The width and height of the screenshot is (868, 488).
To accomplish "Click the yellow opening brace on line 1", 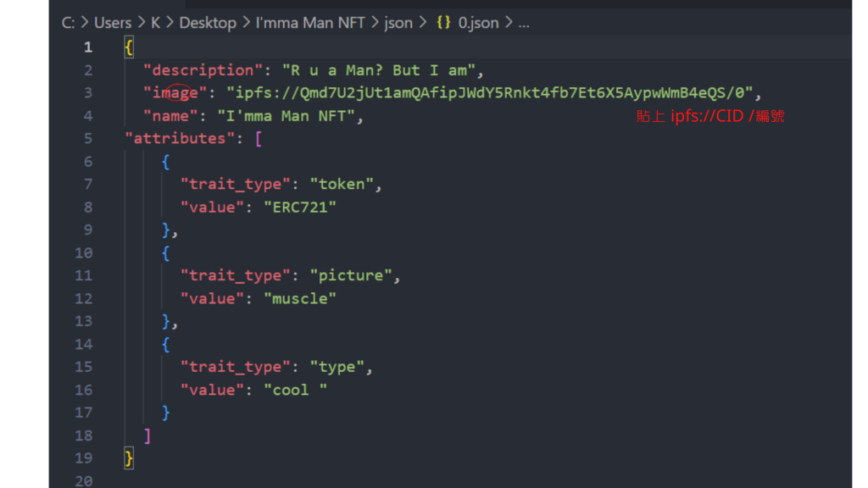I will [x=129, y=47].
